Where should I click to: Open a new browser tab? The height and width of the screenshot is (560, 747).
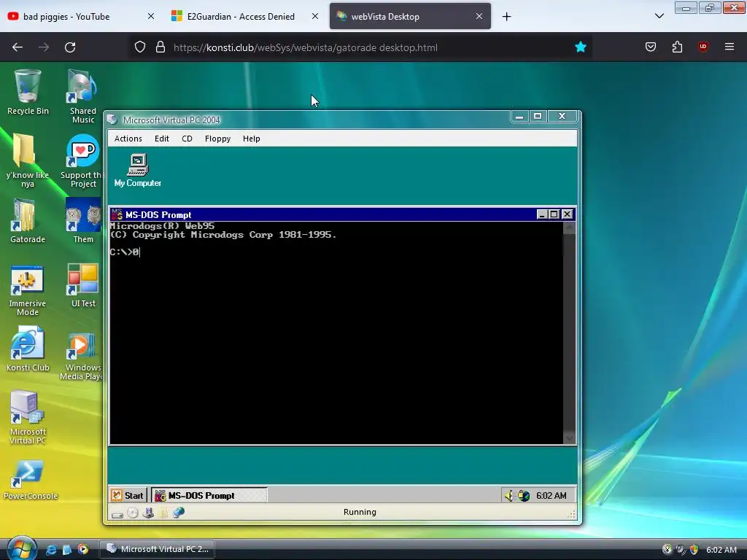pos(507,17)
